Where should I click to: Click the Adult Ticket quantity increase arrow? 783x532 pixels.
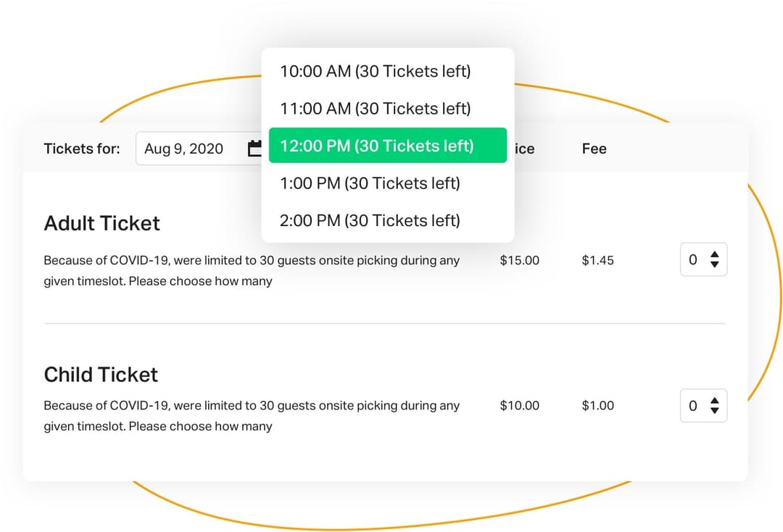(x=715, y=255)
